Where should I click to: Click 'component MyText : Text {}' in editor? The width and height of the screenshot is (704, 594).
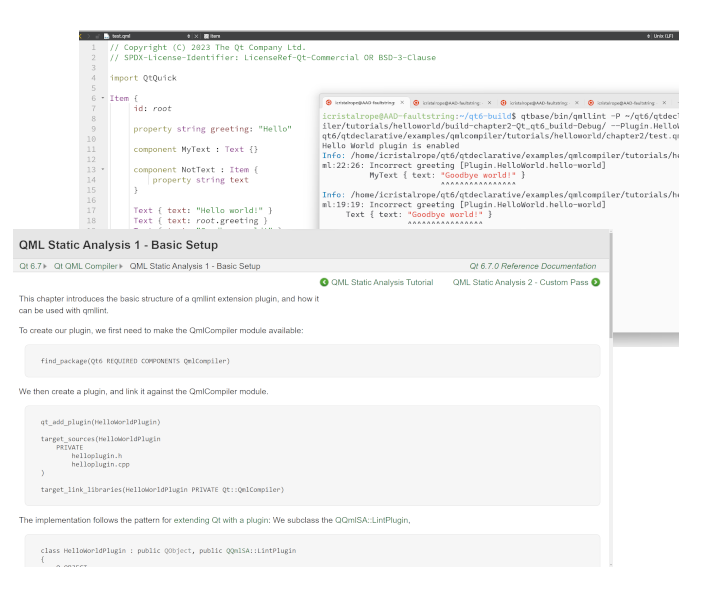[196, 149]
